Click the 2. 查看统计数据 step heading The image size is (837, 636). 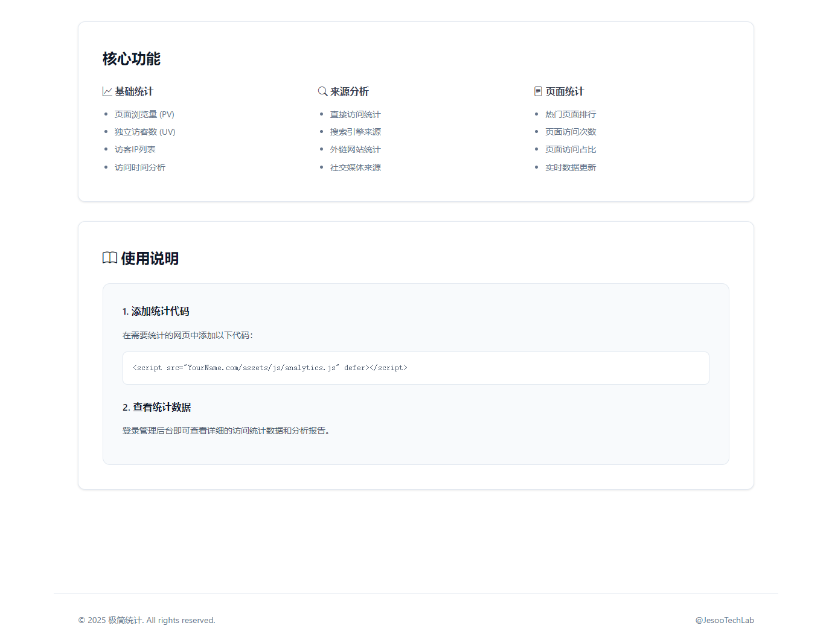(156, 407)
